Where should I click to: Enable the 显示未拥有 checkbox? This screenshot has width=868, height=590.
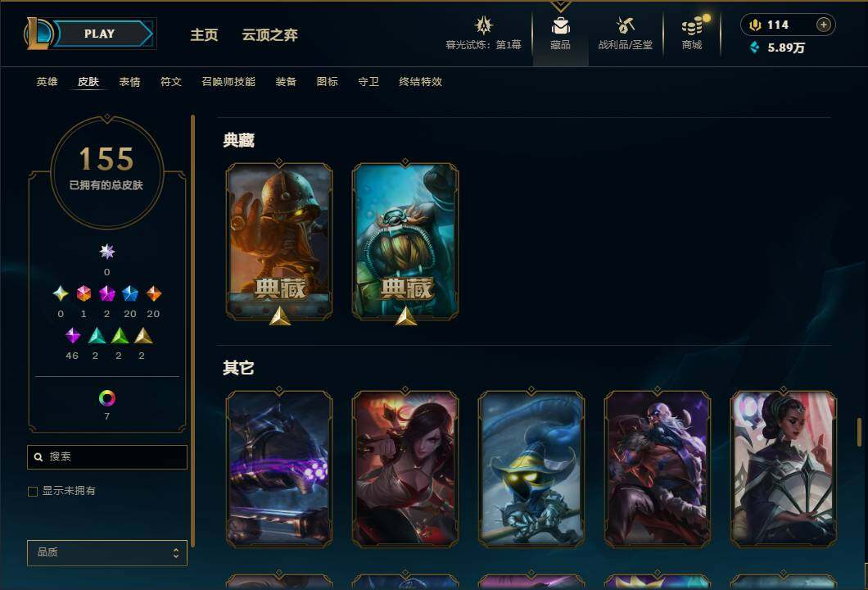33,492
